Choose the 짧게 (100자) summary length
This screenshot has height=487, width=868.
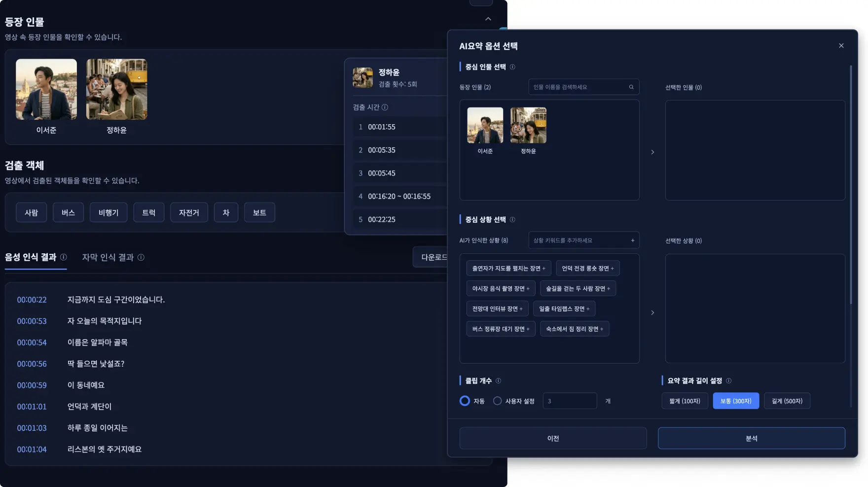(685, 401)
